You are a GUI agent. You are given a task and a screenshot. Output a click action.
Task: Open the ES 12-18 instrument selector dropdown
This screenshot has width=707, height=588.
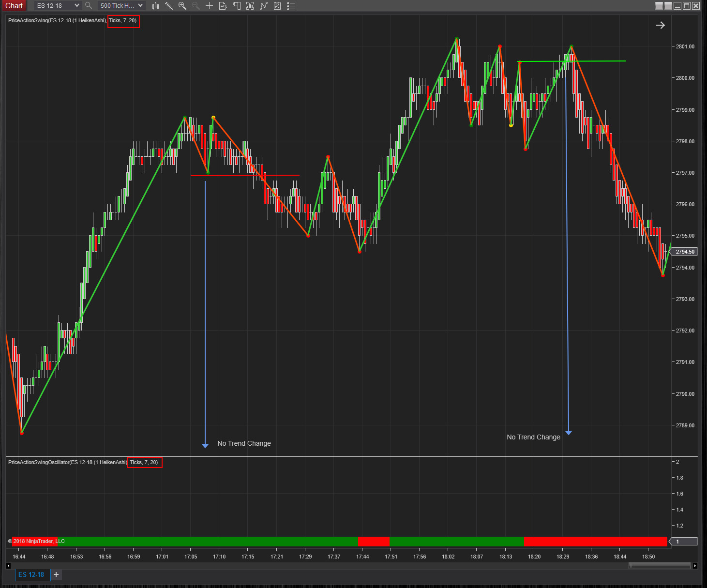pyautogui.click(x=58, y=6)
